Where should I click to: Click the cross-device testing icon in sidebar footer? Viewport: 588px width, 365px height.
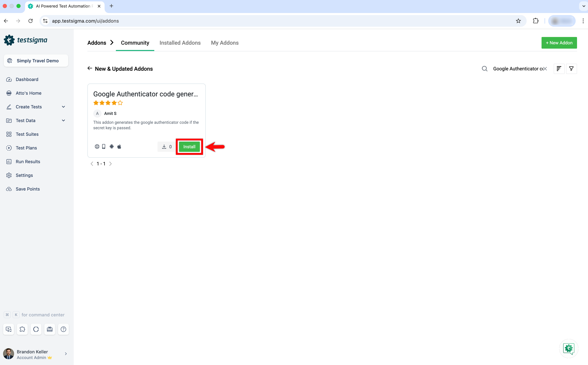tap(8, 329)
